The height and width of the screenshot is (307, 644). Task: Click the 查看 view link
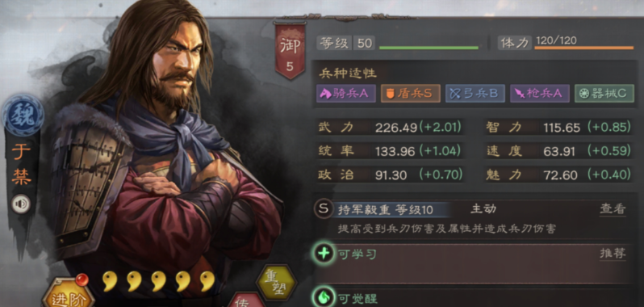pyautogui.click(x=613, y=209)
